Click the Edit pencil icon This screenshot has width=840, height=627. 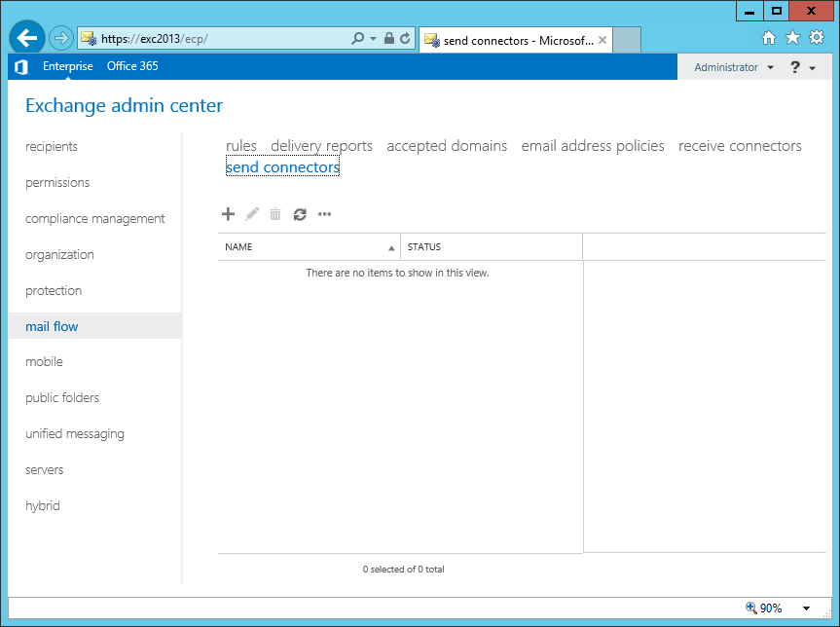coord(252,214)
